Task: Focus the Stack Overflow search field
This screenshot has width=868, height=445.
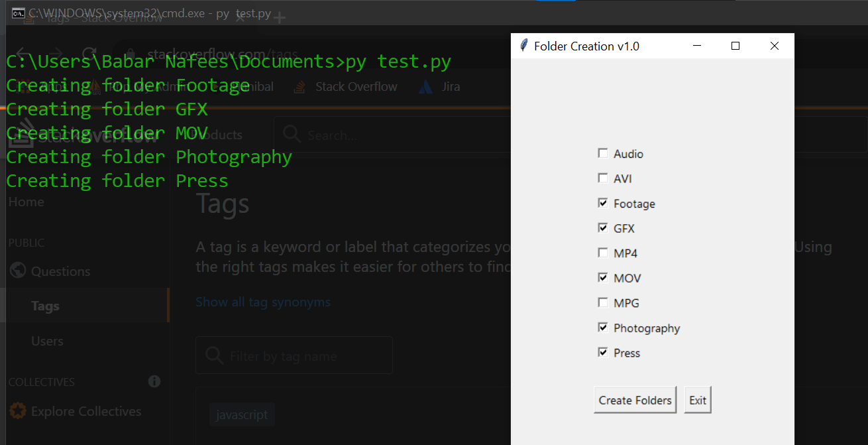Action: (x=392, y=135)
